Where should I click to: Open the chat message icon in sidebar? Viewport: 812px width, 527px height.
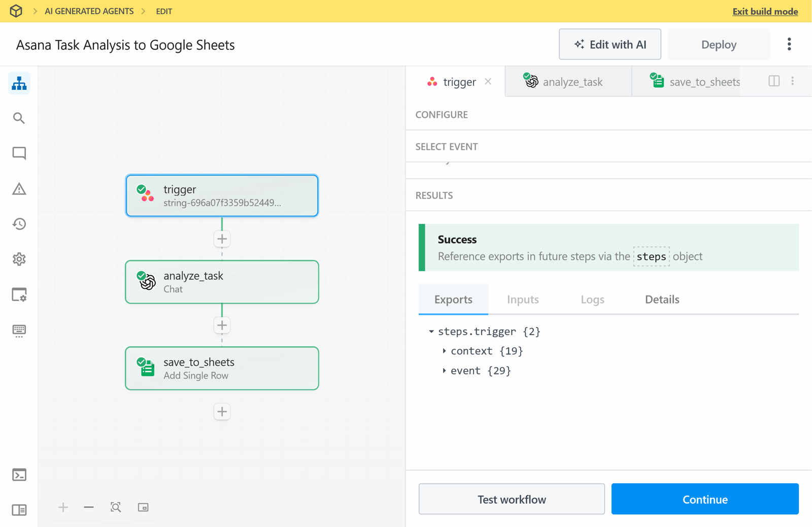tap(19, 153)
